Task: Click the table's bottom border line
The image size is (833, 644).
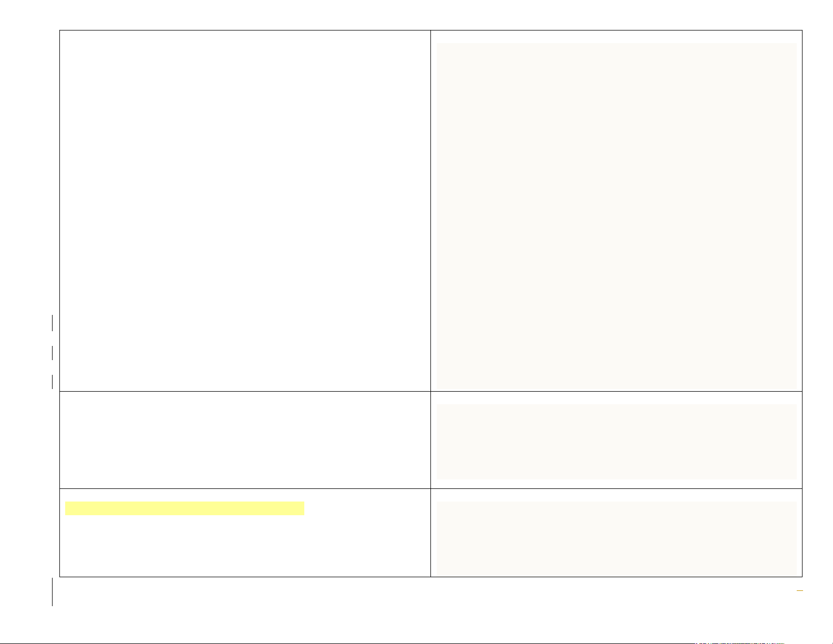Action: (x=245, y=577)
